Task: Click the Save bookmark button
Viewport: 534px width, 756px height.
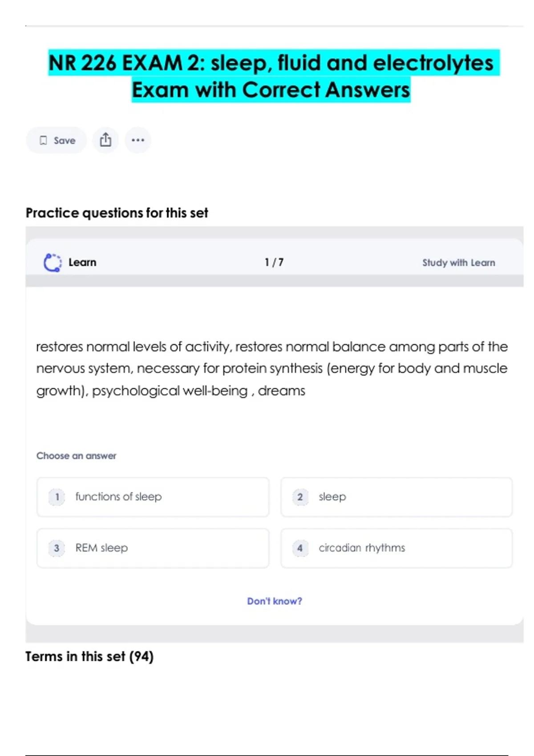Action: coord(57,141)
